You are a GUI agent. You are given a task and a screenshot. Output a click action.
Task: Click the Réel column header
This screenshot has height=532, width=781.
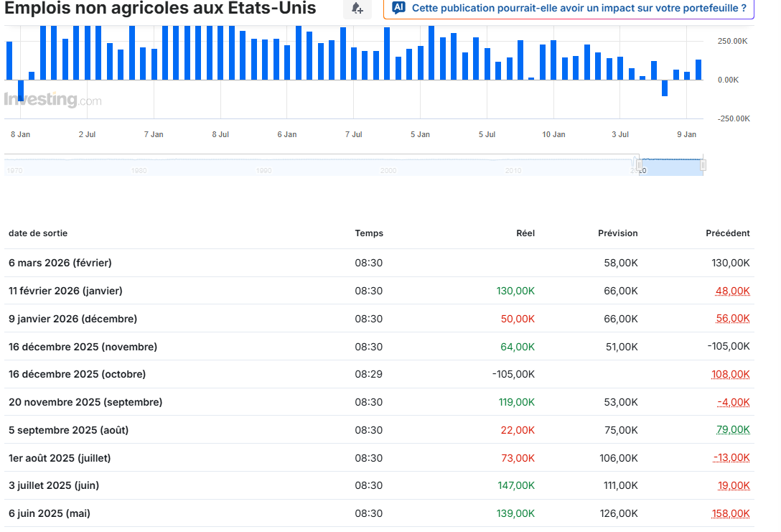525,233
